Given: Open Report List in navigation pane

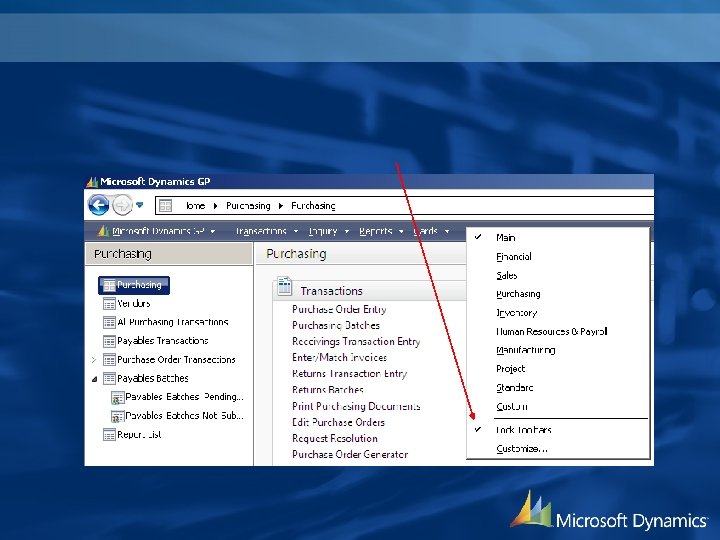Looking at the screenshot, I should 139,435.
